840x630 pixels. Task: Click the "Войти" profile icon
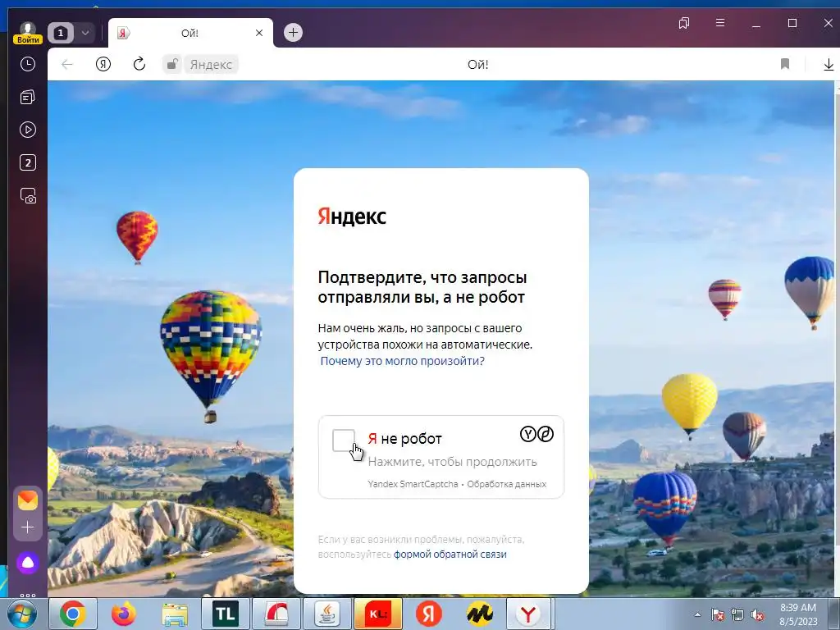pyautogui.click(x=28, y=33)
